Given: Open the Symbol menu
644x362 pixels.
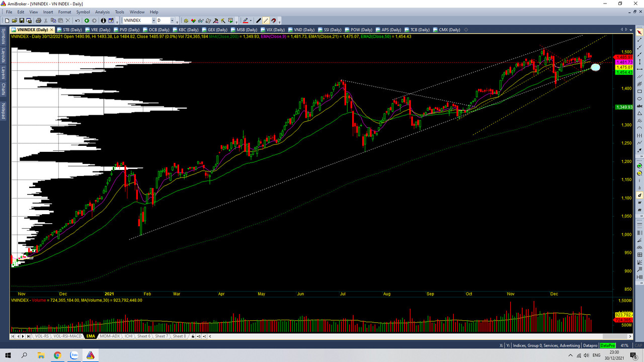Looking at the screenshot, I should [83, 12].
